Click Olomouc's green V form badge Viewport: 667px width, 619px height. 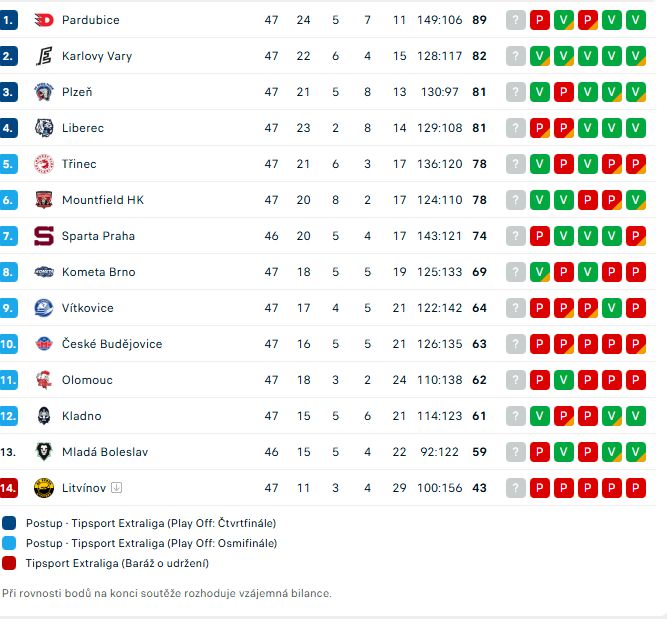click(x=564, y=380)
